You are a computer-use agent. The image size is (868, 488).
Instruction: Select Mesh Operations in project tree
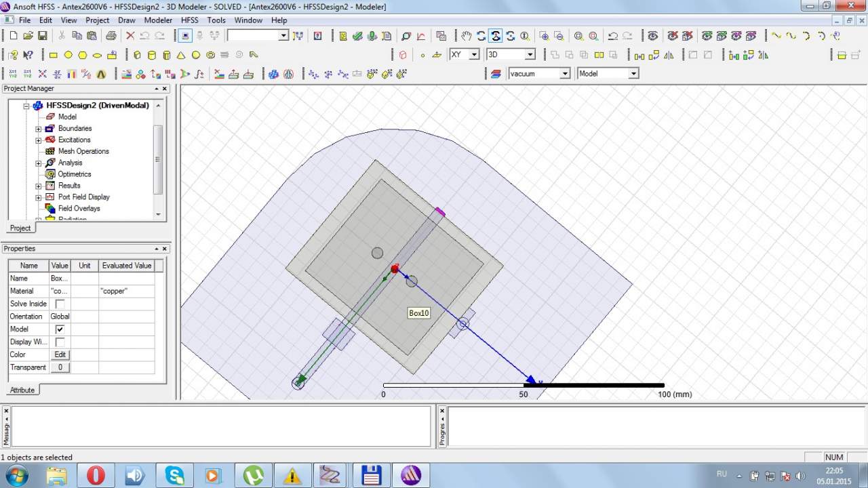(x=83, y=151)
